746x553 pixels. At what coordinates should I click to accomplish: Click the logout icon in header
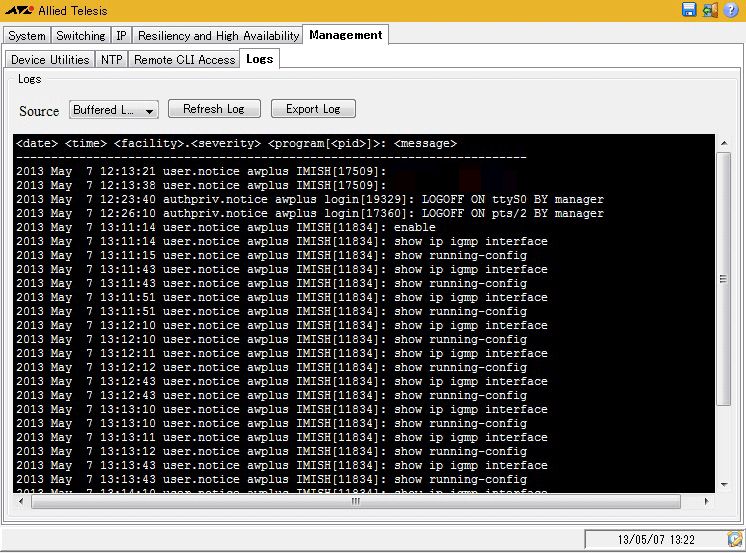pos(710,10)
